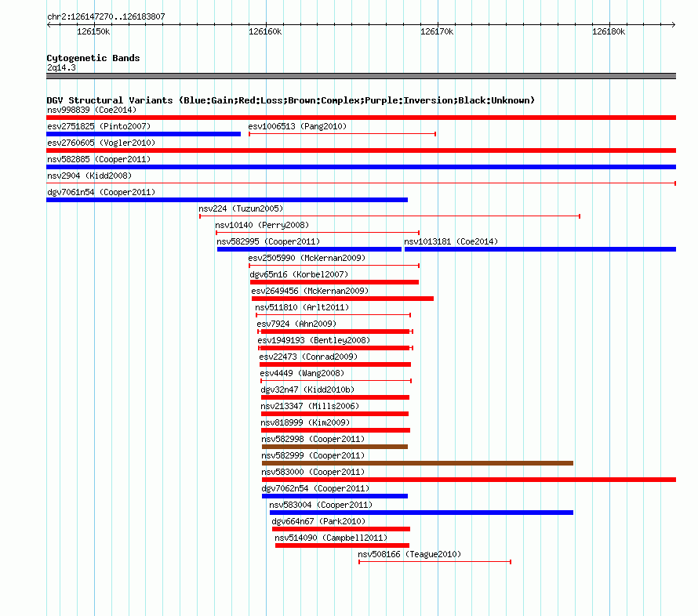Click the dgv7062n54 (Cooper2011) blue bar

pyautogui.click(x=335, y=496)
